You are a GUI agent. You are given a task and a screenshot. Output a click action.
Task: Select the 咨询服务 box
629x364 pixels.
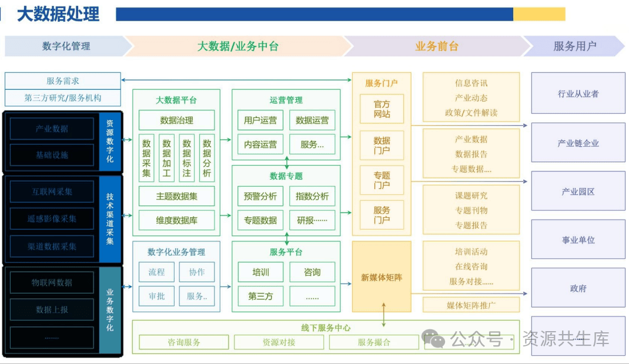(x=184, y=342)
